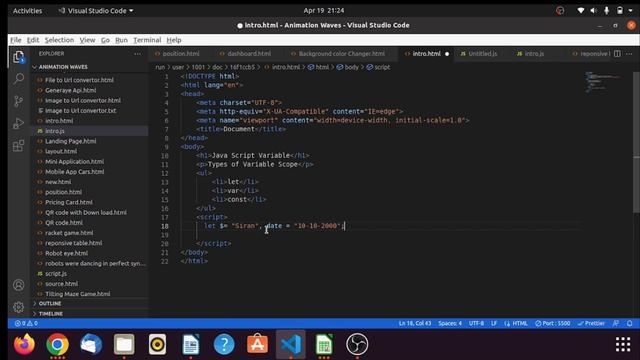Viewport: 640px width, 360px height.
Task: Split the editor right
Action: 617,54
